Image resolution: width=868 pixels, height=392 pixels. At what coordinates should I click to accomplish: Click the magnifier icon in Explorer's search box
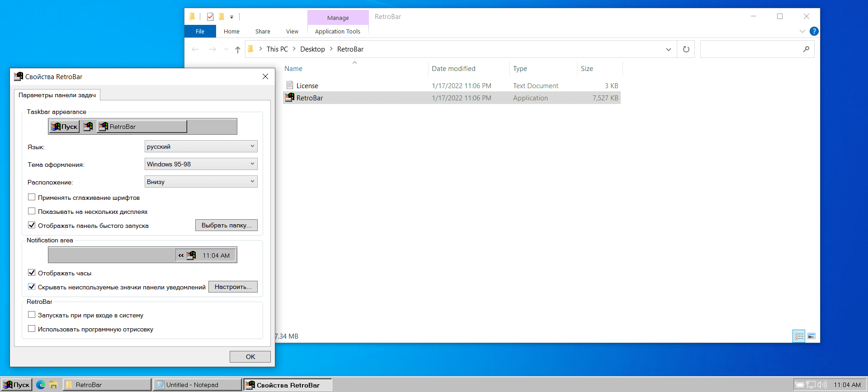806,49
